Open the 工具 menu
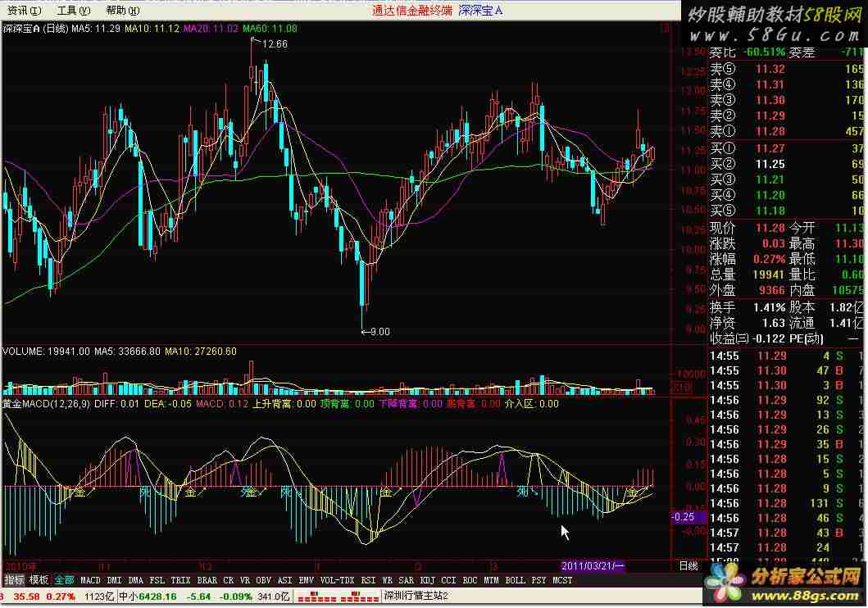The height and width of the screenshot is (608, 868). [74, 11]
